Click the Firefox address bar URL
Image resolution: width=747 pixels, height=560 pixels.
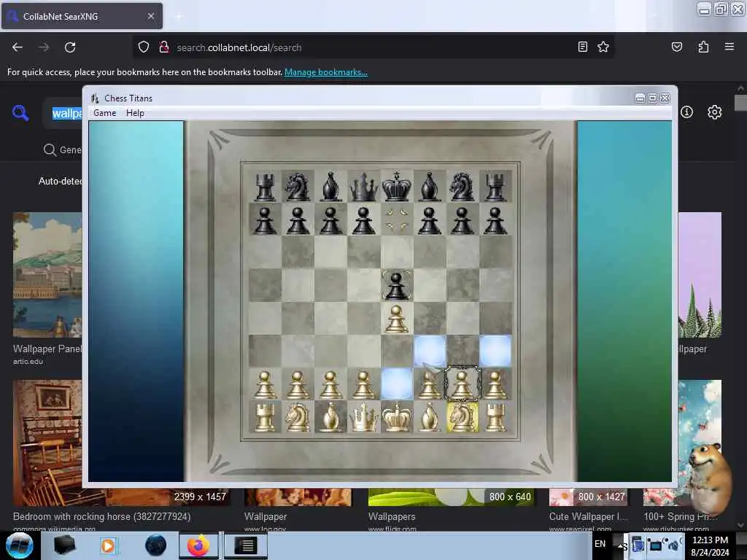(239, 47)
